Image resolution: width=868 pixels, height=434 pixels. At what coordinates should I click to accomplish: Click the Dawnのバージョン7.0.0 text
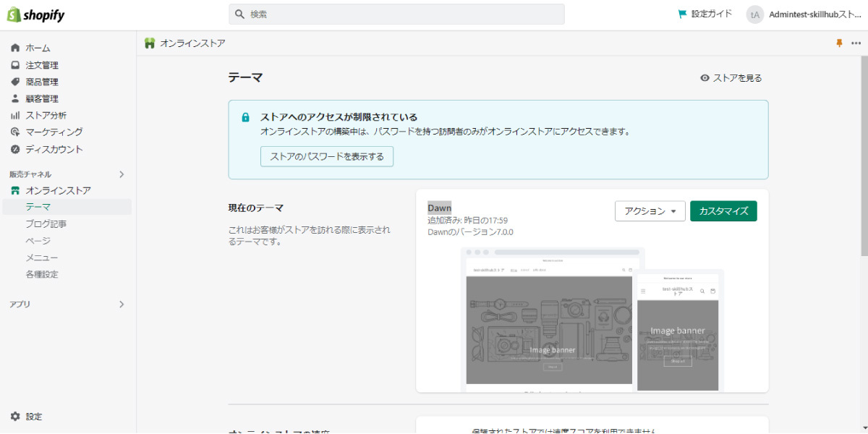pyautogui.click(x=470, y=232)
